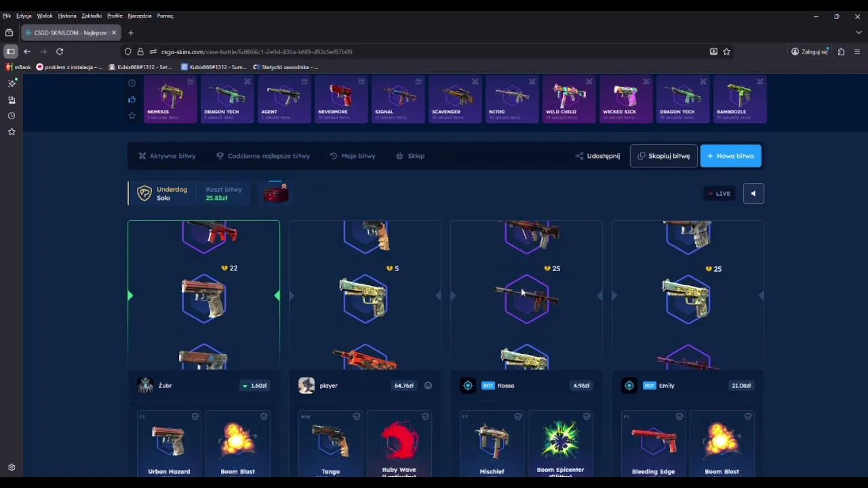This screenshot has height=488, width=868.
Task: Click bot Emily avatar icon
Action: coord(629,386)
